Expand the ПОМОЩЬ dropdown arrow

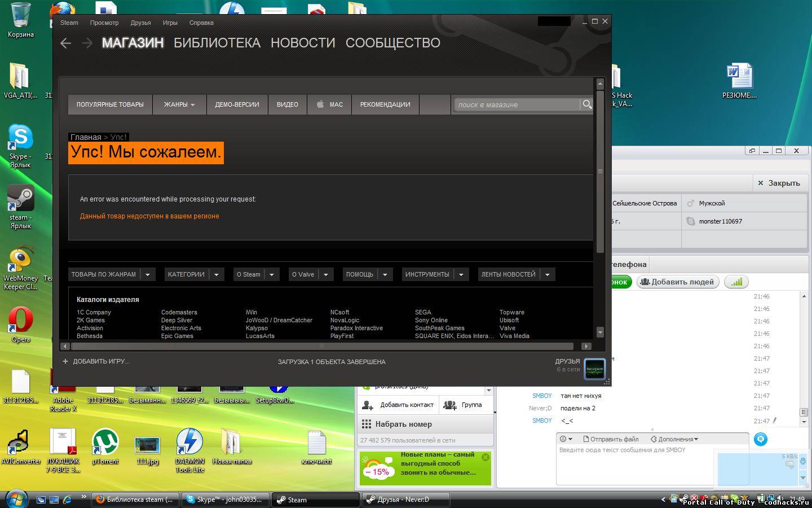click(x=385, y=274)
